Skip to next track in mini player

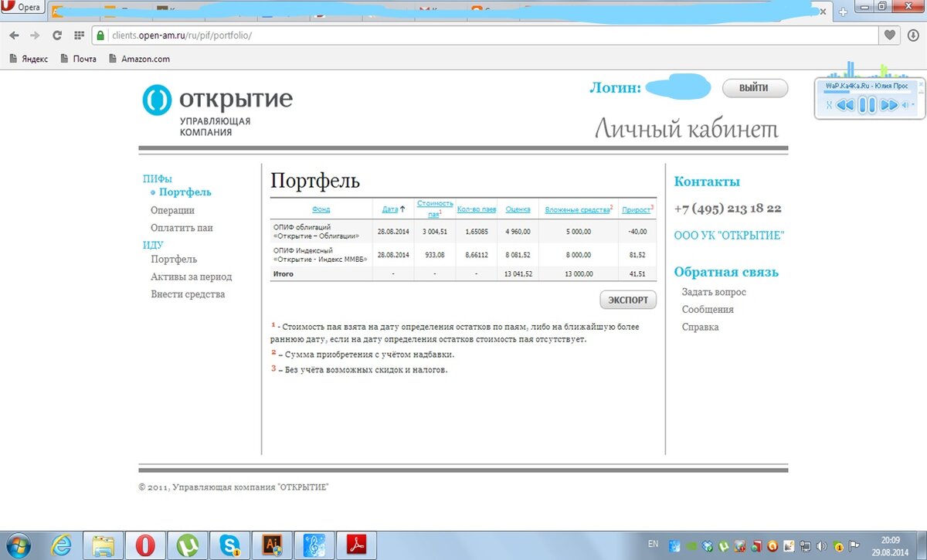coord(889,105)
